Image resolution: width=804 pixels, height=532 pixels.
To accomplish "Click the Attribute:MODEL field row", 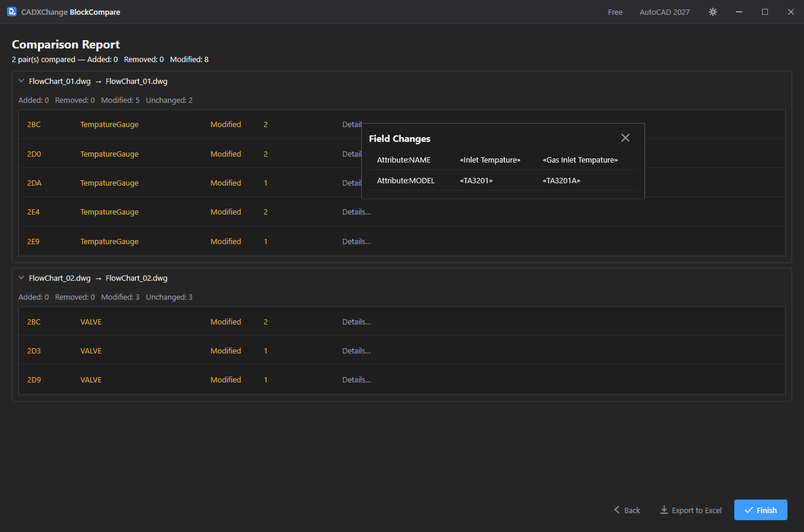I will pyautogui.click(x=502, y=180).
